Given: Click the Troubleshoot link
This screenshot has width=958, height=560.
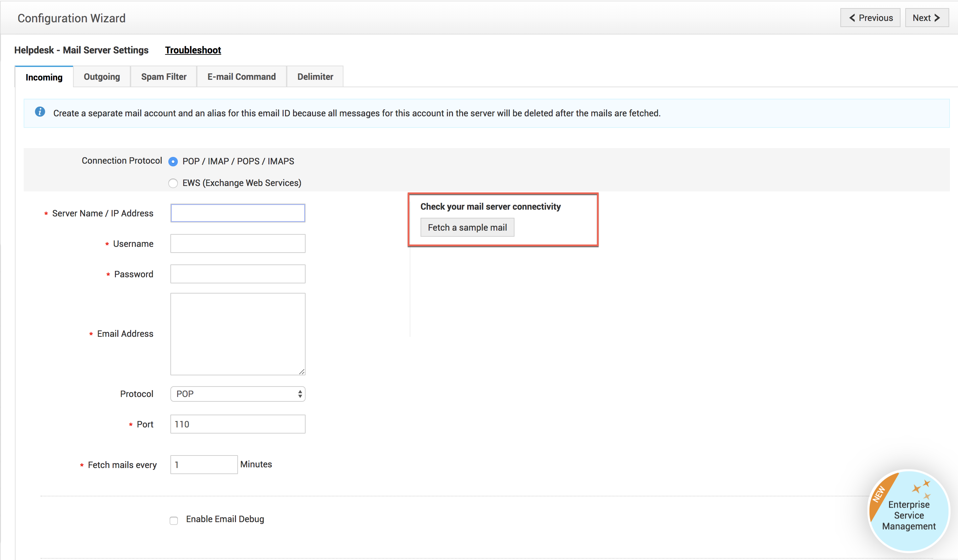Looking at the screenshot, I should [x=193, y=50].
